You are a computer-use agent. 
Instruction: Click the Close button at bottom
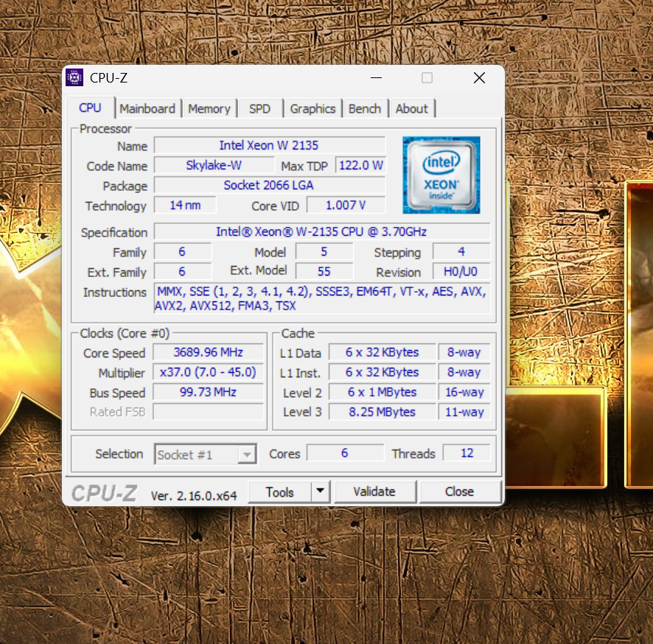coord(459,491)
